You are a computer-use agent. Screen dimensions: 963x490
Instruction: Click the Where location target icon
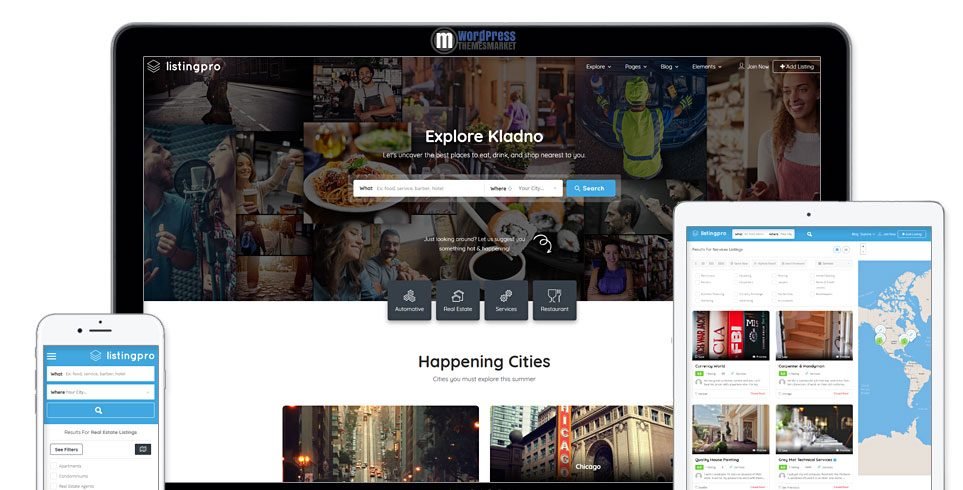510,189
